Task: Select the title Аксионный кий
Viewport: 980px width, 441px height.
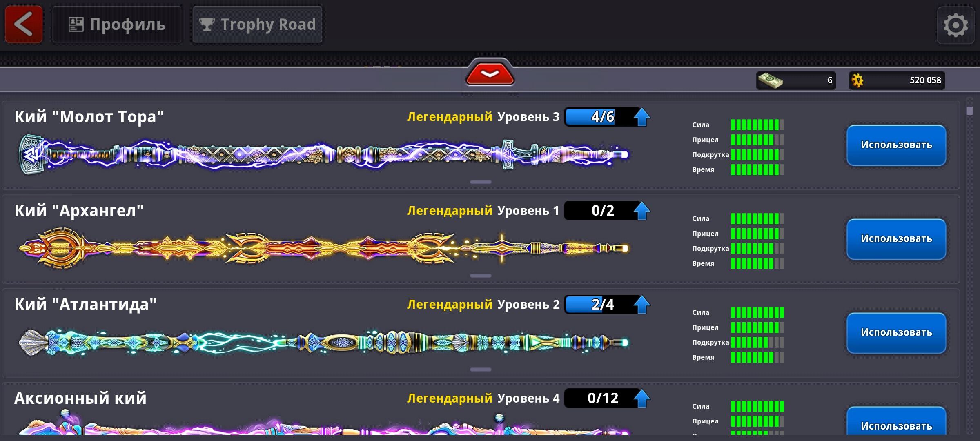Action: 80,398
